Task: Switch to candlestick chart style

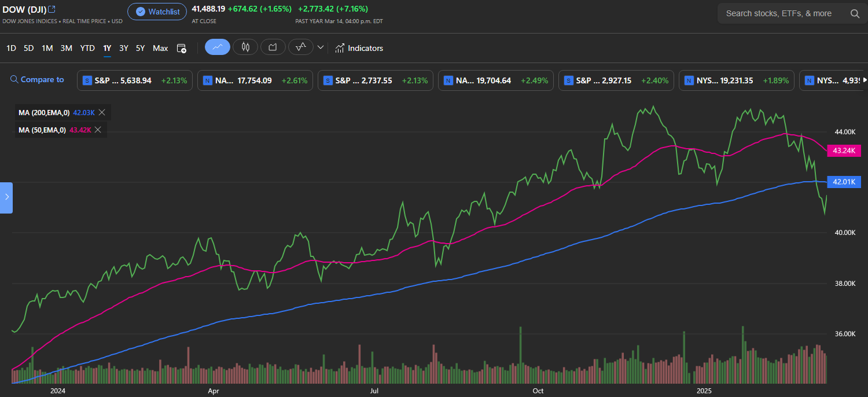Action: point(245,47)
